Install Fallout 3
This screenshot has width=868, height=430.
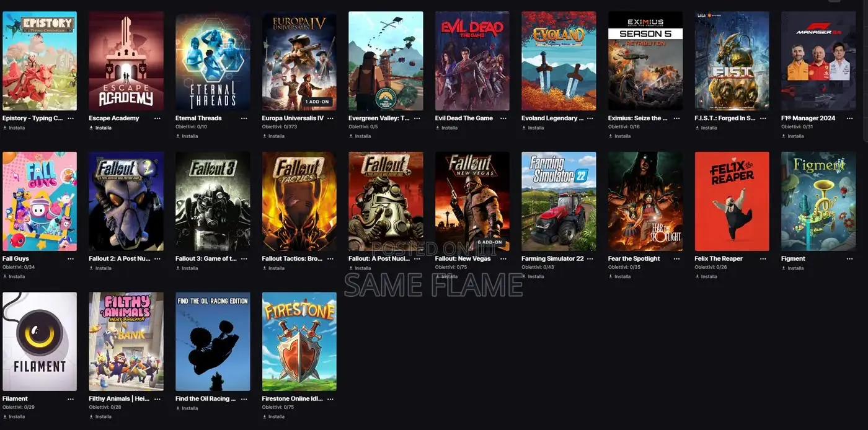pos(187,269)
